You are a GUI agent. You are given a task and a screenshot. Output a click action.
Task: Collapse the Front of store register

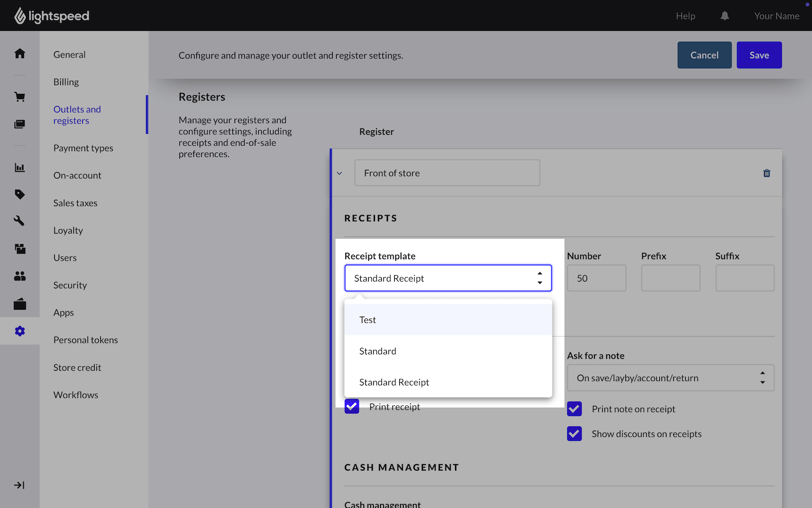click(339, 173)
